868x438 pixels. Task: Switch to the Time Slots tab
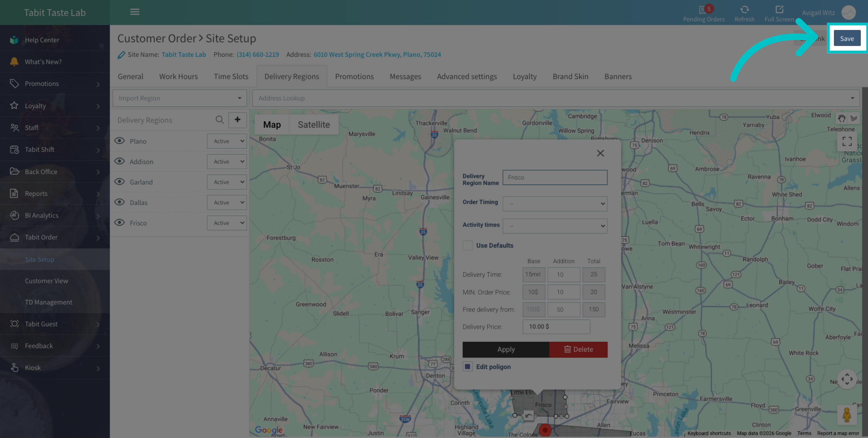point(231,77)
